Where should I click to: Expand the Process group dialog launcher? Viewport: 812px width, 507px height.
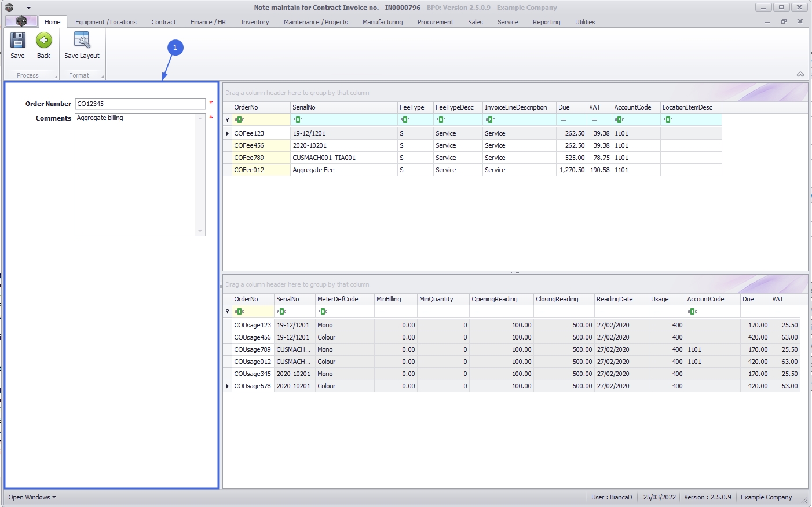[x=56, y=76]
